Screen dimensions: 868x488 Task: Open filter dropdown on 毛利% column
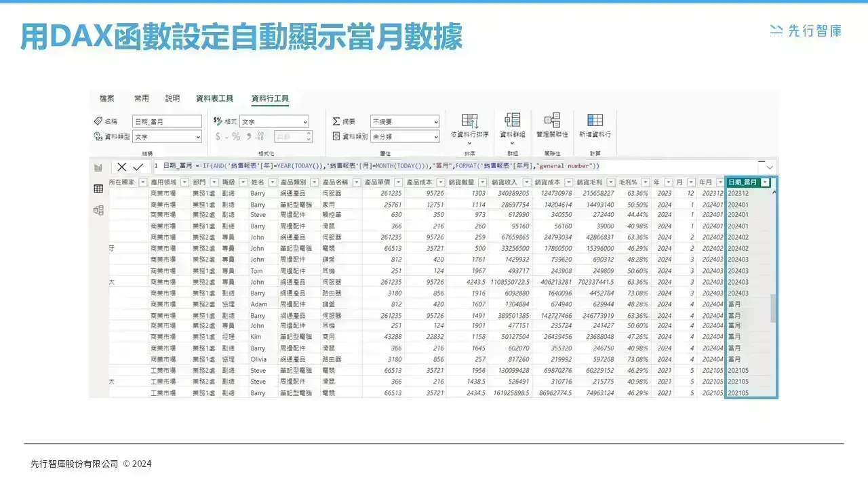[x=646, y=182]
